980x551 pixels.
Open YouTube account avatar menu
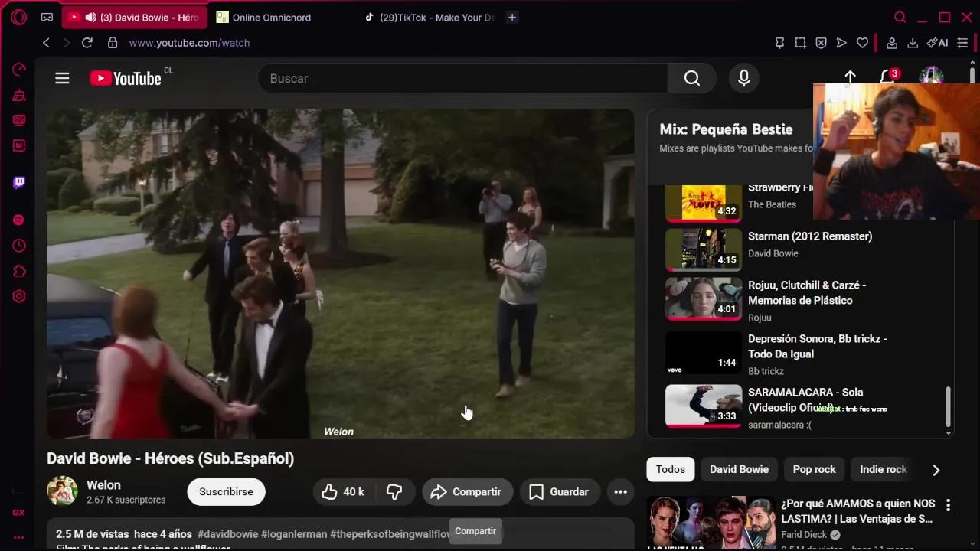[931, 75]
